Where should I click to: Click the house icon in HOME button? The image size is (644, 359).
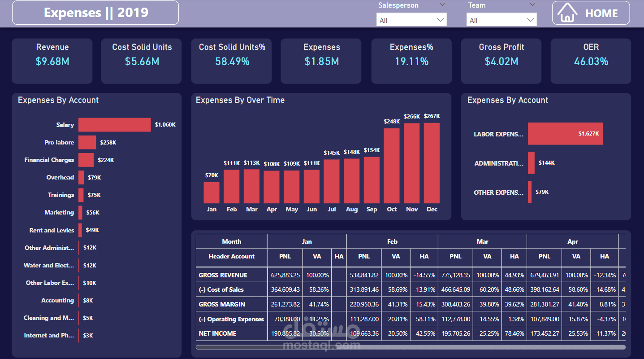(x=567, y=13)
